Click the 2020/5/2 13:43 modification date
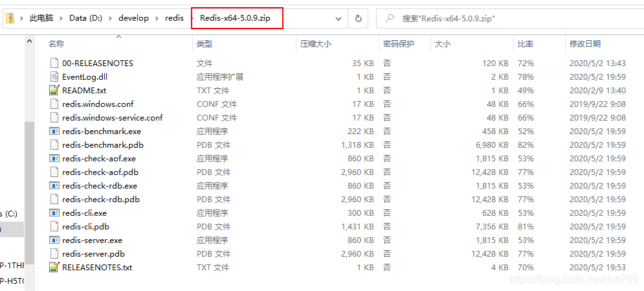 pos(597,64)
